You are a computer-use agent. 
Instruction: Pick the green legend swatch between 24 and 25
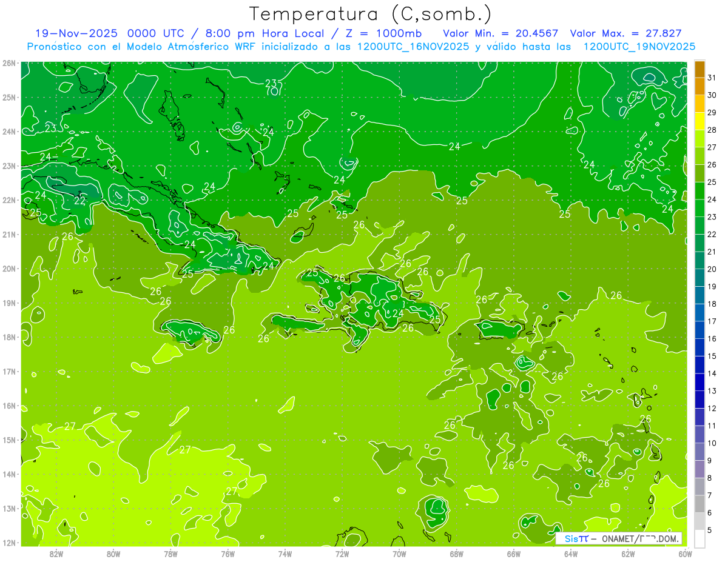(699, 190)
